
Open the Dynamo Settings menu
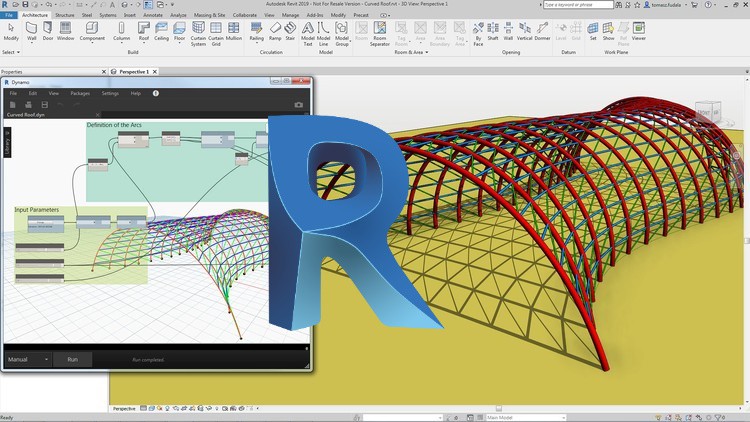coord(110,93)
